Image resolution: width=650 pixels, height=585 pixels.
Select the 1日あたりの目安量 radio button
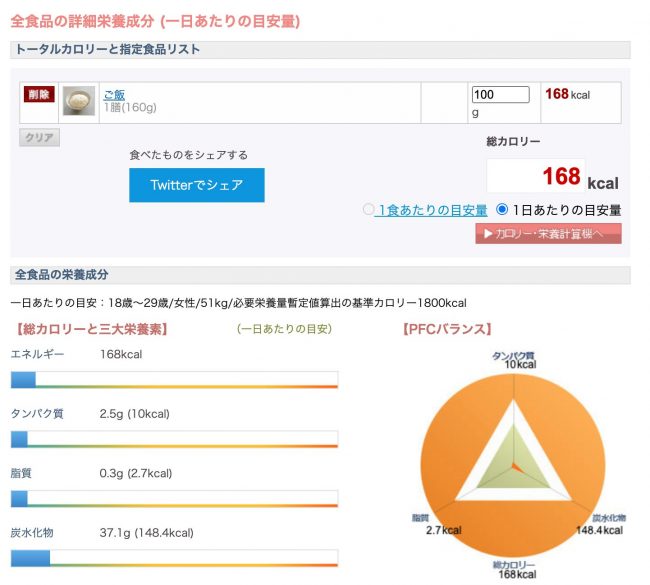[x=503, y=210]
